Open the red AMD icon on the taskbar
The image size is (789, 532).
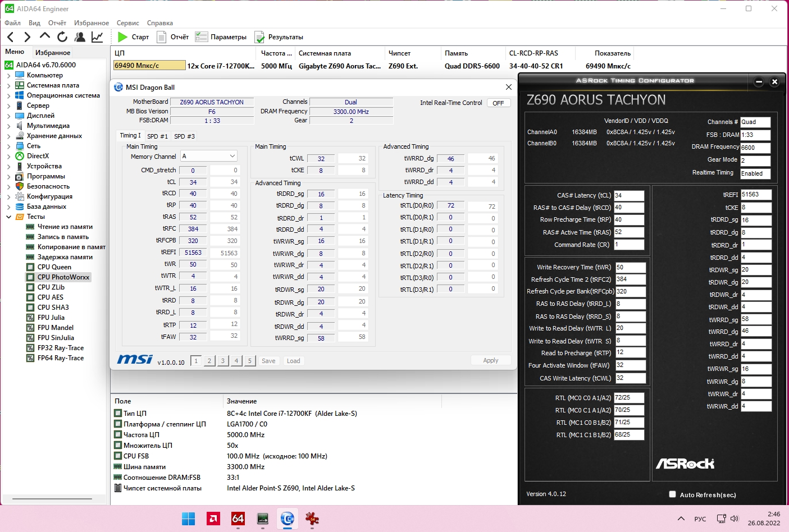tap(213, 519)
